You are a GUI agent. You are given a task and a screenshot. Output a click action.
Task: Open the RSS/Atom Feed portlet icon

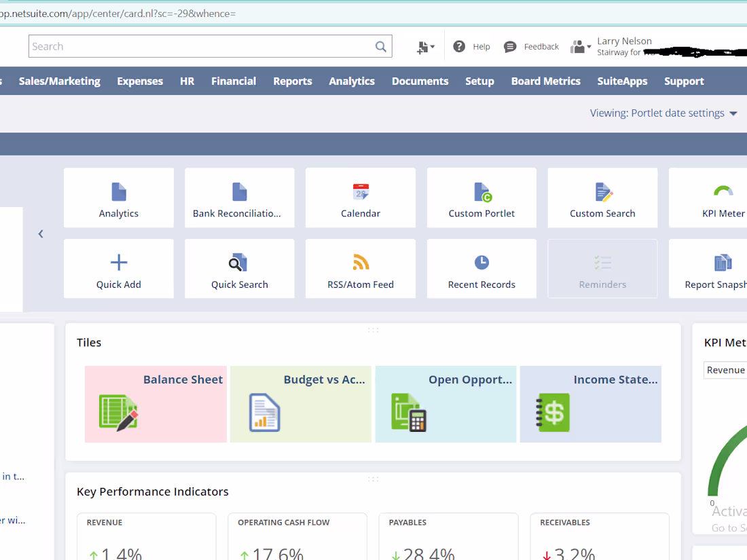click(x=360, y=263)
